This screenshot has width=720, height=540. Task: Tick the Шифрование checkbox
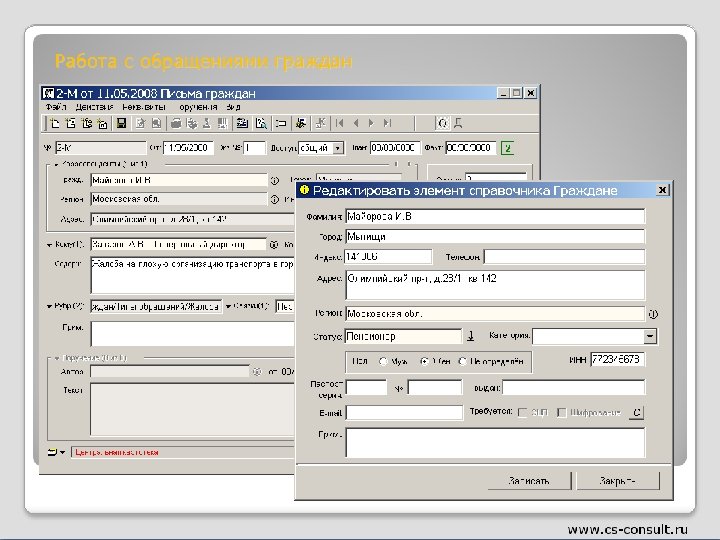561,413
